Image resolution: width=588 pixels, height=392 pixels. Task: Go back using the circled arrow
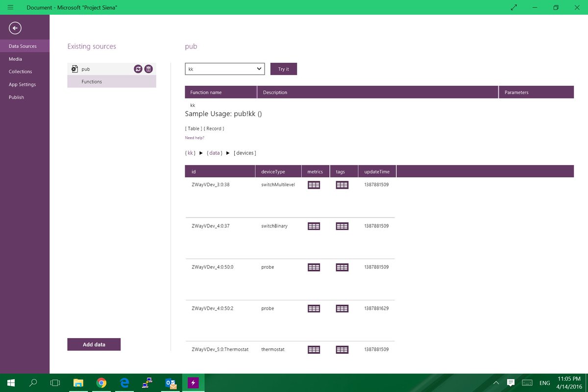[15, 28]
